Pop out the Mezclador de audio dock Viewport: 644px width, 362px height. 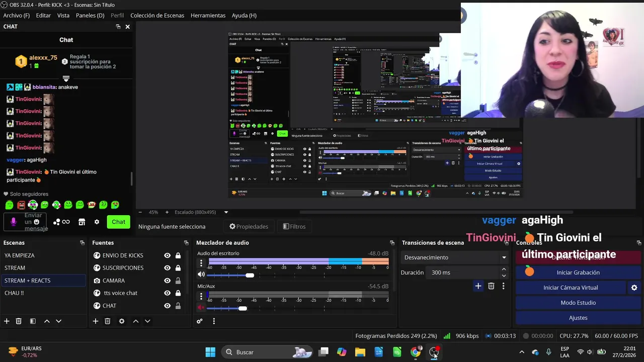coord(392,243)
